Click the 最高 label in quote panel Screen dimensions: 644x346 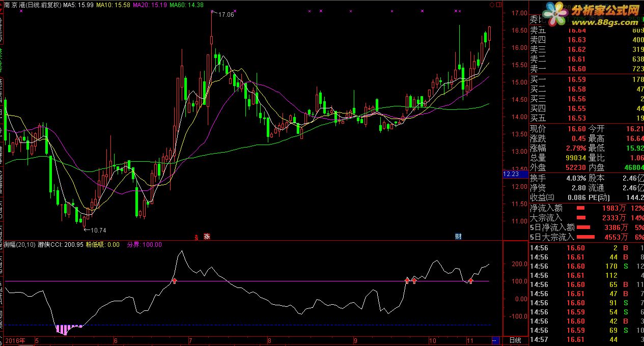click(x=596, y=138)
